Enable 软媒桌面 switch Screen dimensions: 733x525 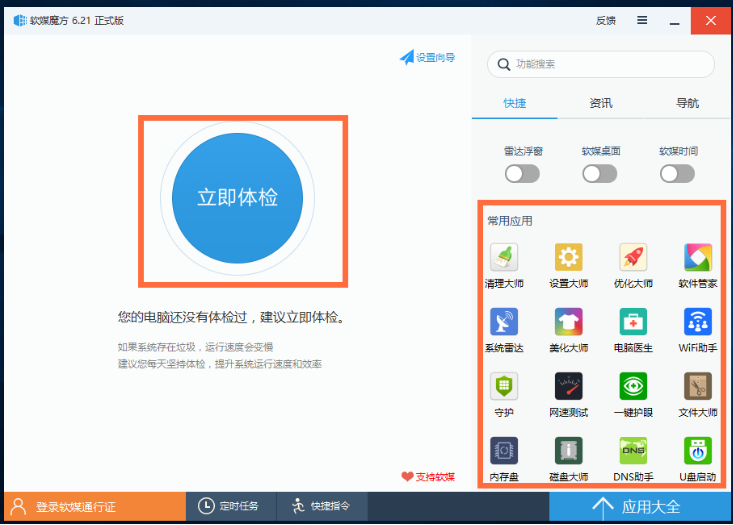(x=600, y=174)
